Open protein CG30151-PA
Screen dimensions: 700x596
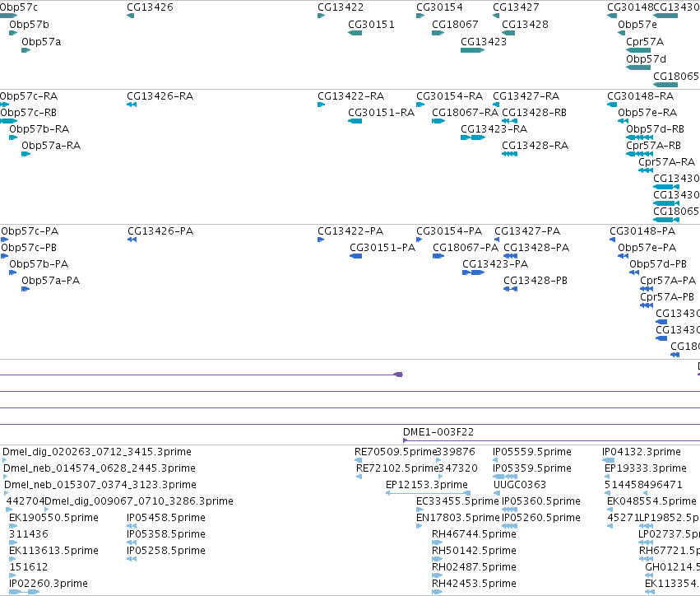click(x=382, y=248)
